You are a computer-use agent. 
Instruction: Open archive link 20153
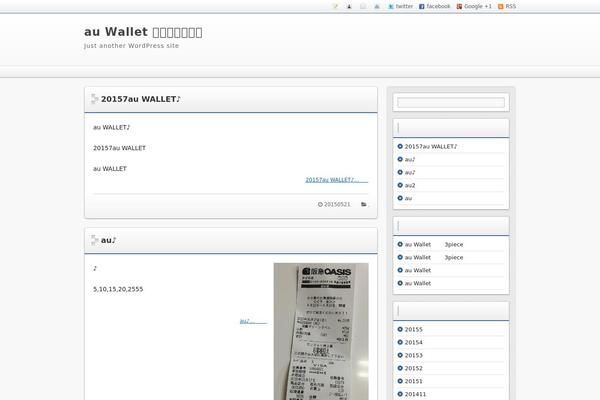pyautogui.click(x=414, y=356)
